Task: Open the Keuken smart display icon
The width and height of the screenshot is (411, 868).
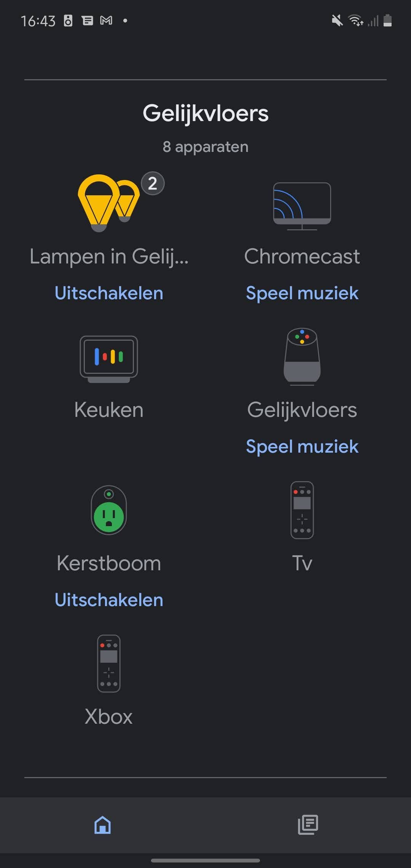Action: click(x=109, y=359)
